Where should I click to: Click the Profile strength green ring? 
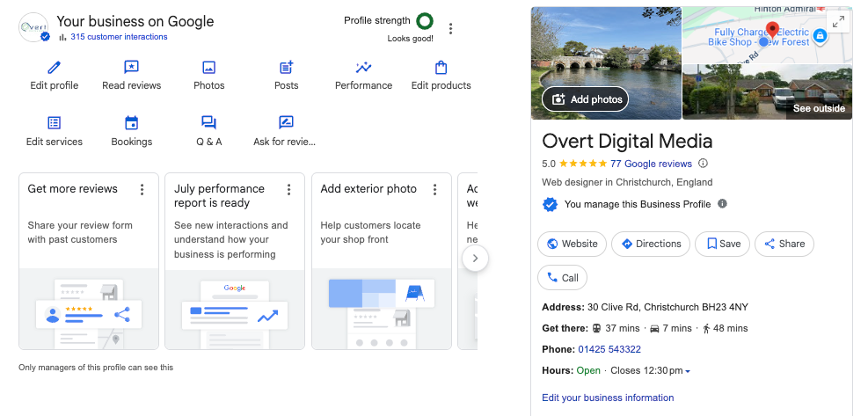tap(425, 21)
